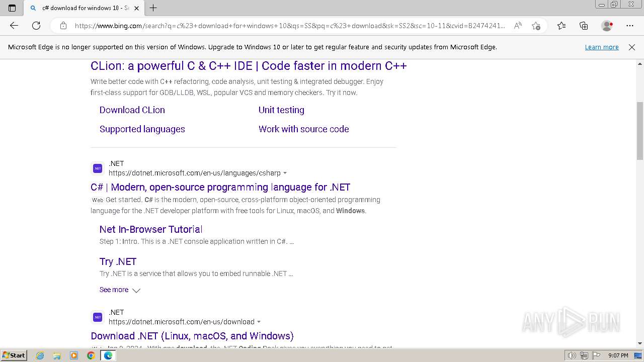Open the tab actions menu icon

coord(12,8)
